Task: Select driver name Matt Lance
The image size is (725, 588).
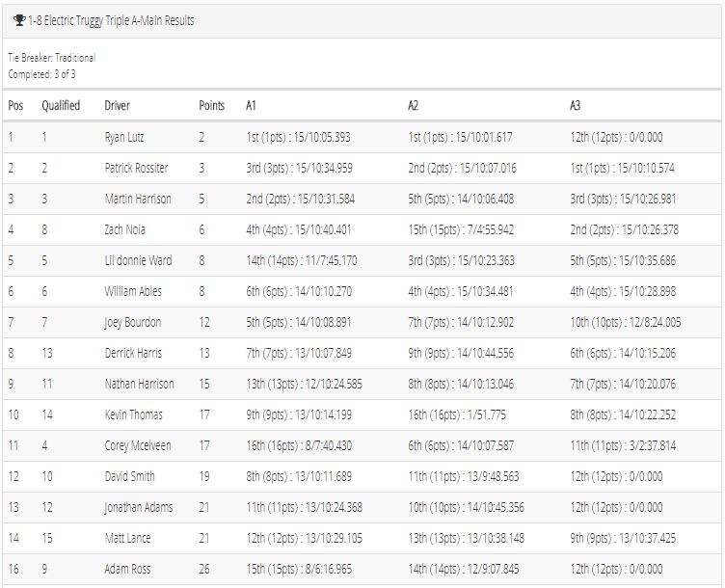Action: point(127,538)
